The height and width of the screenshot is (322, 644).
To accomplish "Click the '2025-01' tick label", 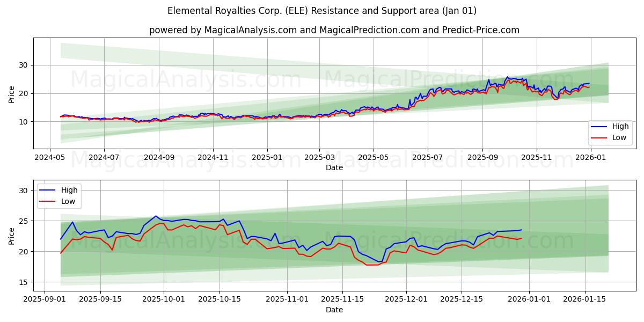I will 267,158.
